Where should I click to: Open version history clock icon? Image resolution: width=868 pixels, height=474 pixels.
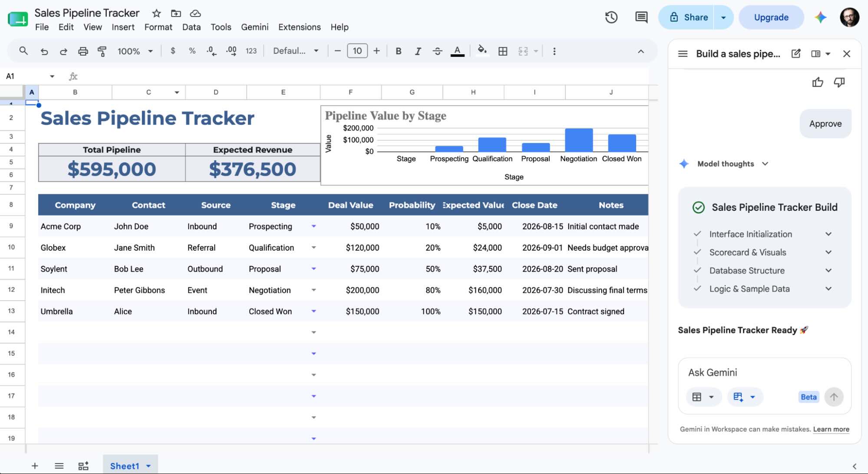tap(611, 17)
